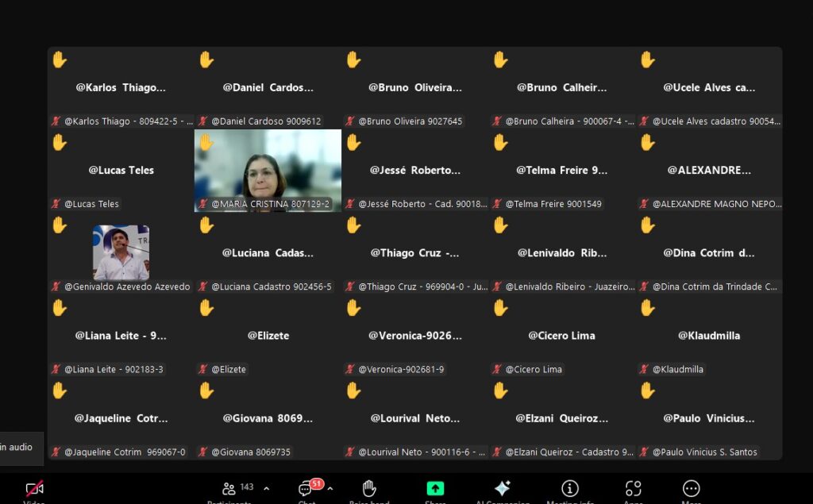This screenshot has width=813, height=504.
Task: Select the @Thiago Cruz -... participant name
Action: (414, 253)
